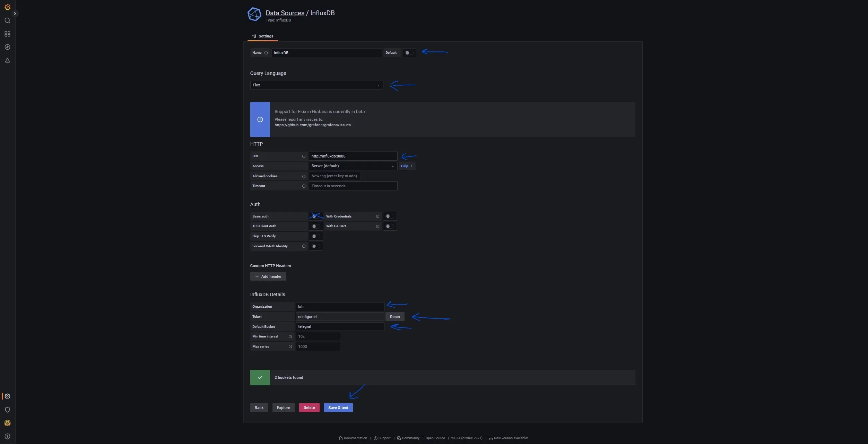
Task: Click the info icon beside URL
Action: tap(304, 156)
